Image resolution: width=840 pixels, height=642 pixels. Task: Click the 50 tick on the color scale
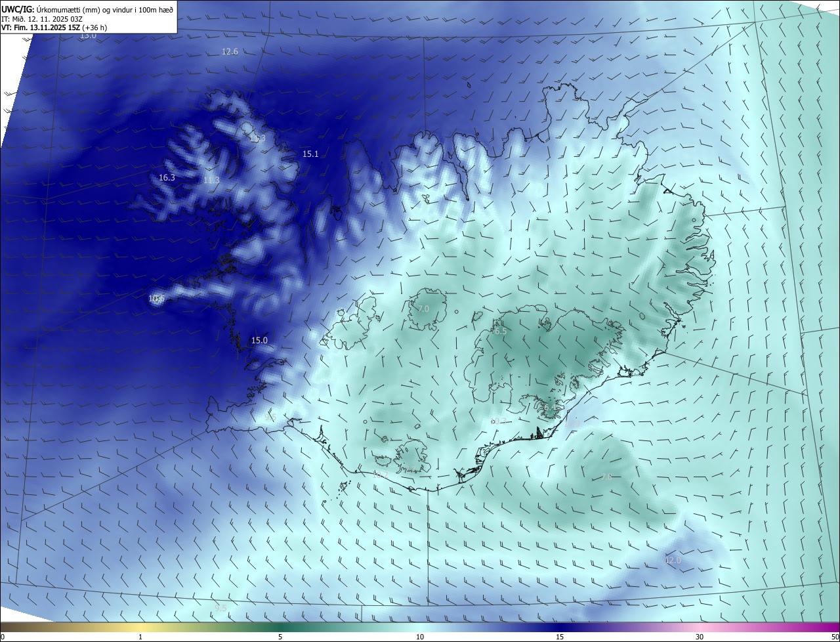(x=835, y=637)
